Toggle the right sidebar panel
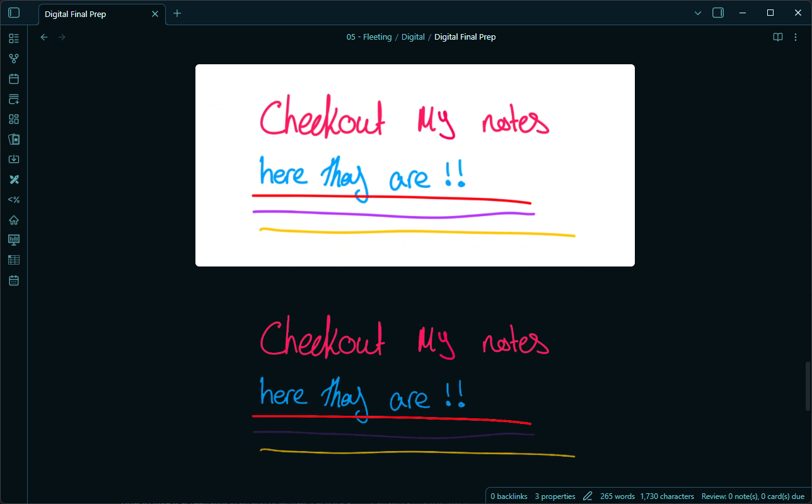 coord(718,13)
